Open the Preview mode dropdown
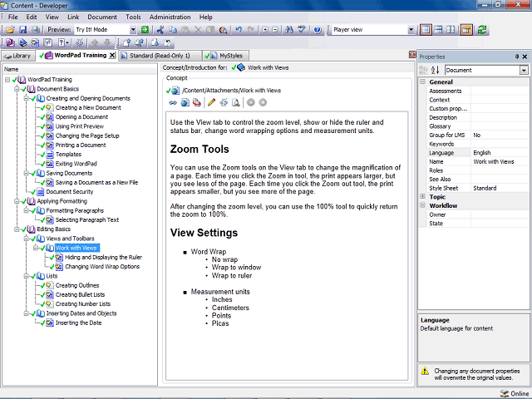Image resolution: width=532 pixels, height=399 pixels. pos(133,30)
